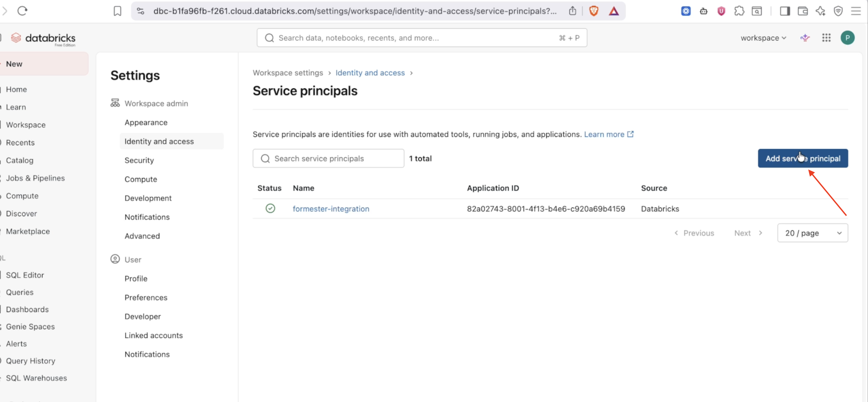Image resolution: width=868 pixels, height=402 pixels.
Task: Open Development settings
Action: (x=148, y=198)
